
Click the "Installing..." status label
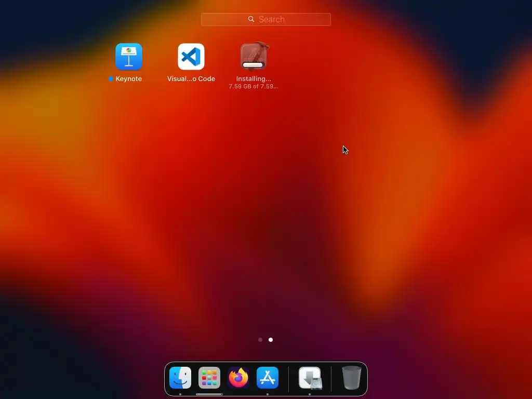pyautogui.click(x=254, y=79)
